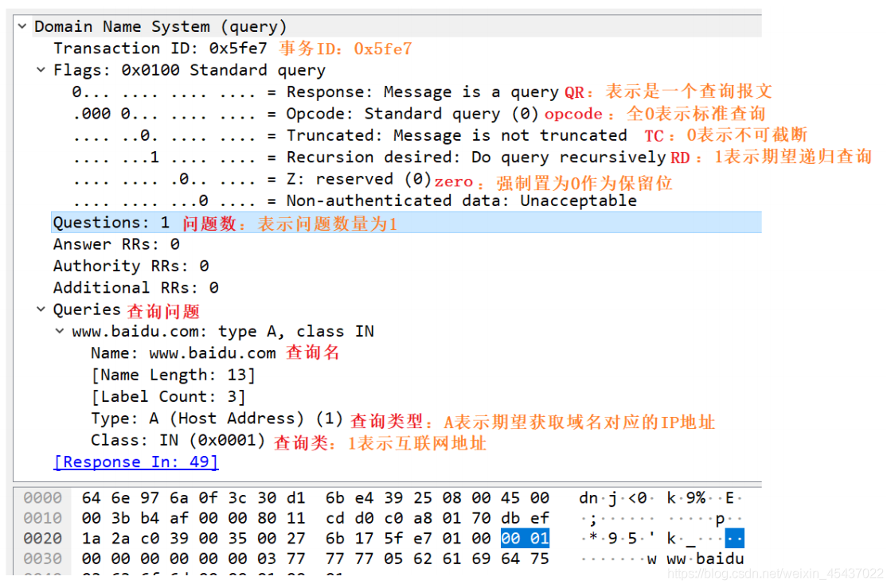Select the Additional RRs: 0 row
The width and height of the screenshot is (891, 588).
click(136, 288)
